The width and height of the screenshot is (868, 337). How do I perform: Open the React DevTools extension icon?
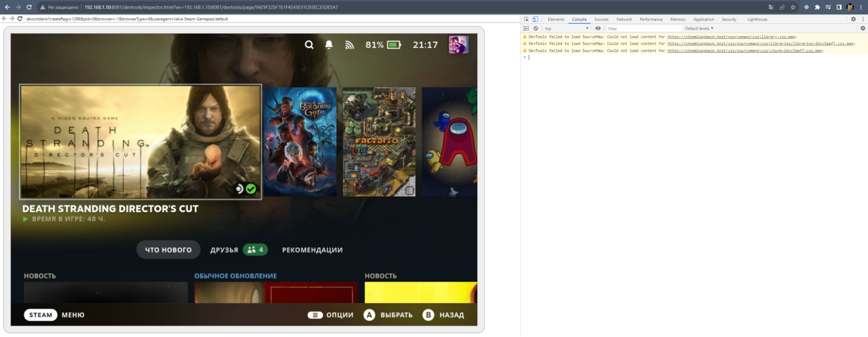[x=806, y=7]
